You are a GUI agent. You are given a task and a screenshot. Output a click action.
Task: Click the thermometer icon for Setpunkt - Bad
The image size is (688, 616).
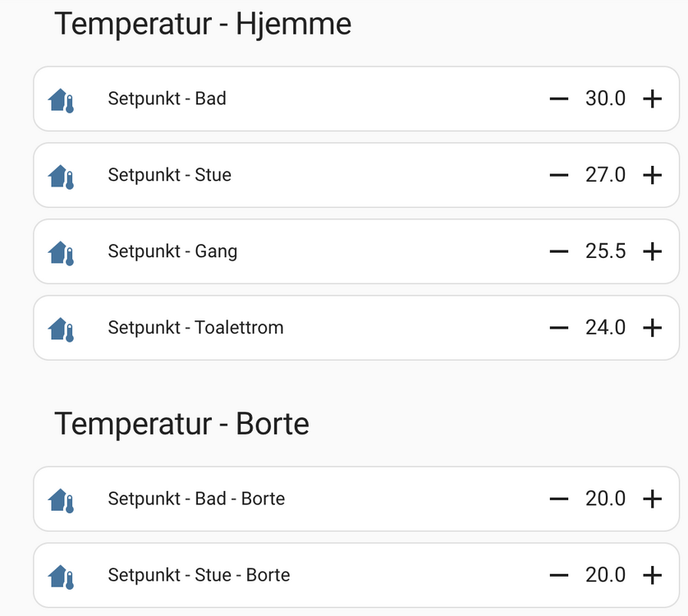point(62,100)
